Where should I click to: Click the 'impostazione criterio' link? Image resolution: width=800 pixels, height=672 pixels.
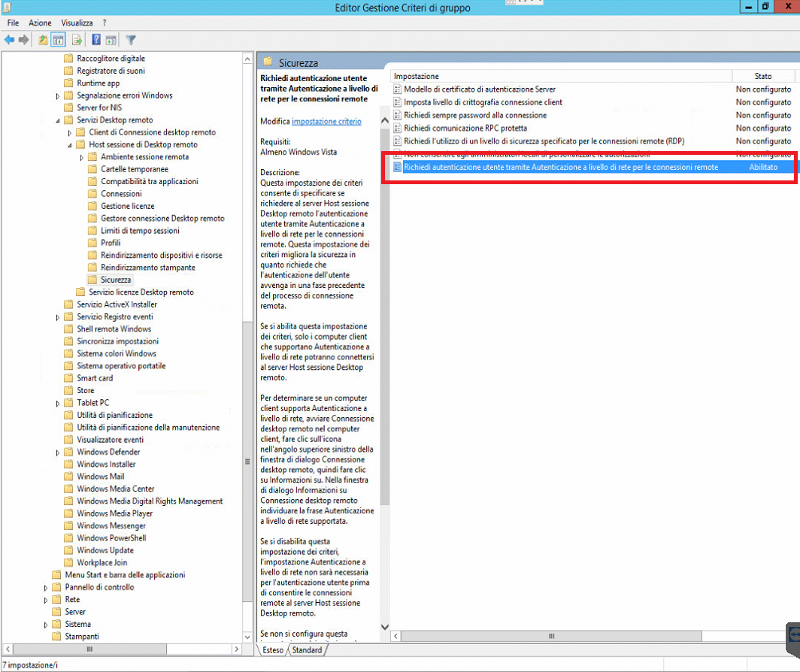tap(326, 122)
